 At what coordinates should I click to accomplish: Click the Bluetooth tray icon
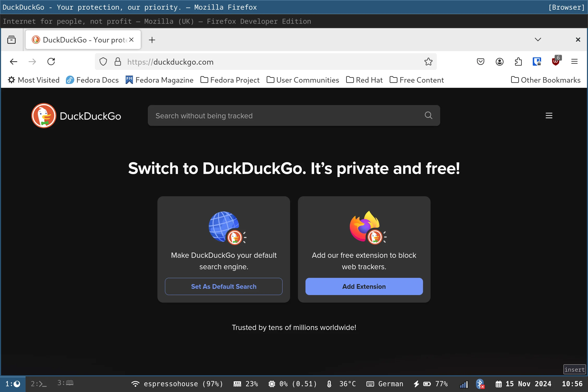[480, 384]
